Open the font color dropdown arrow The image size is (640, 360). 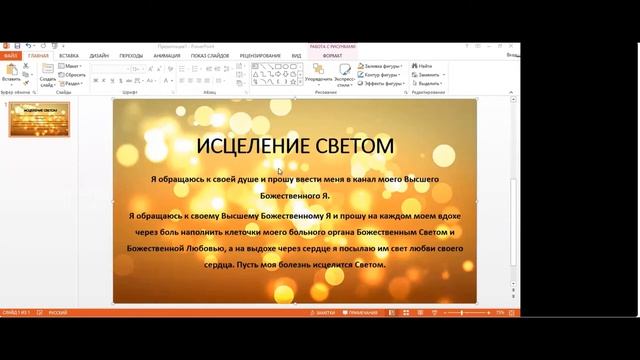pyautogui.click(x=172, y=81)
